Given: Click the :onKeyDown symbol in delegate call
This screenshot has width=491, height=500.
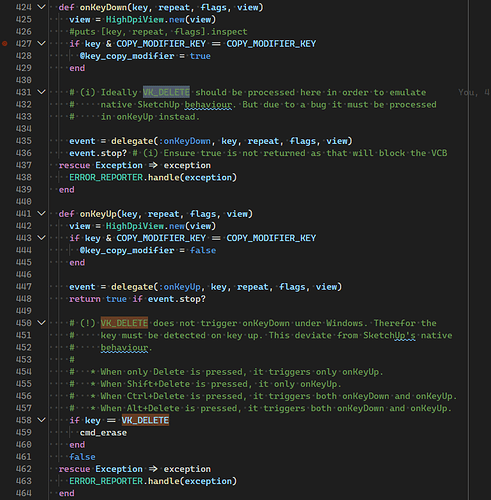Looking at the screenshot, I should 185,141.
